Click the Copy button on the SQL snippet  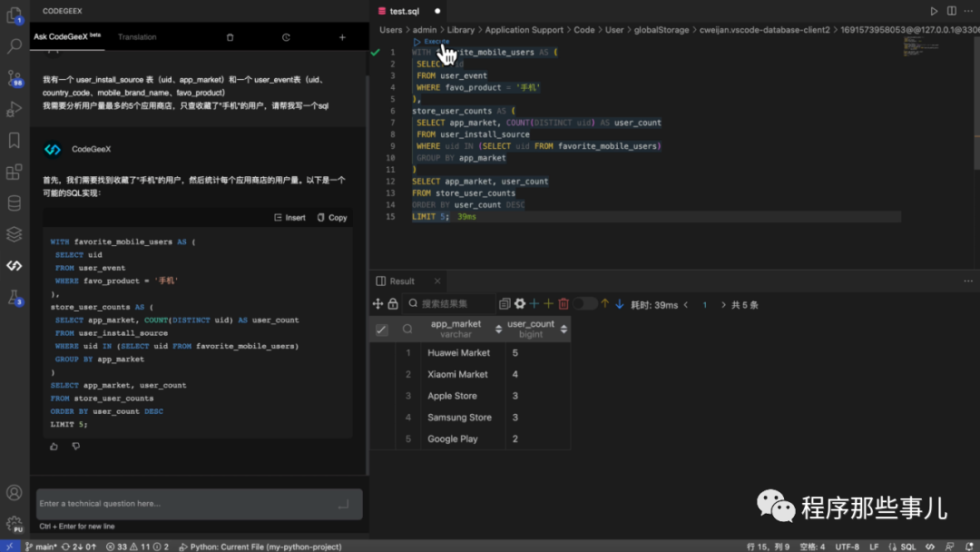click(331, 217)
